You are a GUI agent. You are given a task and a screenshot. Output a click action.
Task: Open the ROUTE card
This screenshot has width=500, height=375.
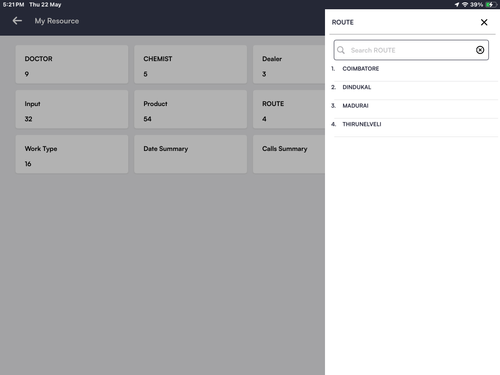click(289, 109)
